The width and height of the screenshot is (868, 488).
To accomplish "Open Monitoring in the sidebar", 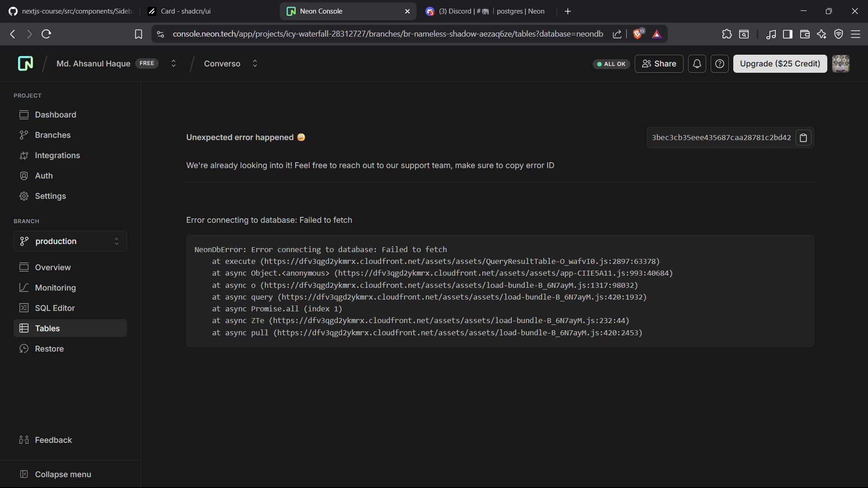I will tap(70, 288).
